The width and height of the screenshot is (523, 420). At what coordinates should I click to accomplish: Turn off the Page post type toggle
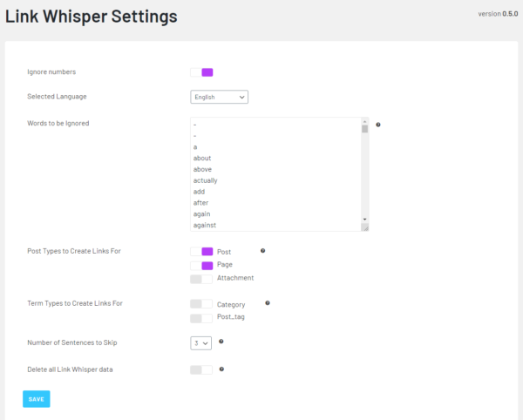click(x=201, y=265)
